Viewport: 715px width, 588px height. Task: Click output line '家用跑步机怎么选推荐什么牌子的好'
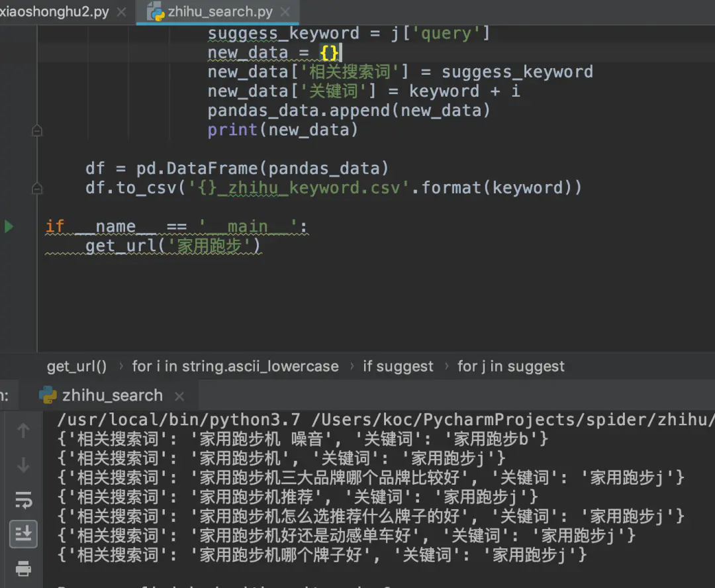point(371,516)
